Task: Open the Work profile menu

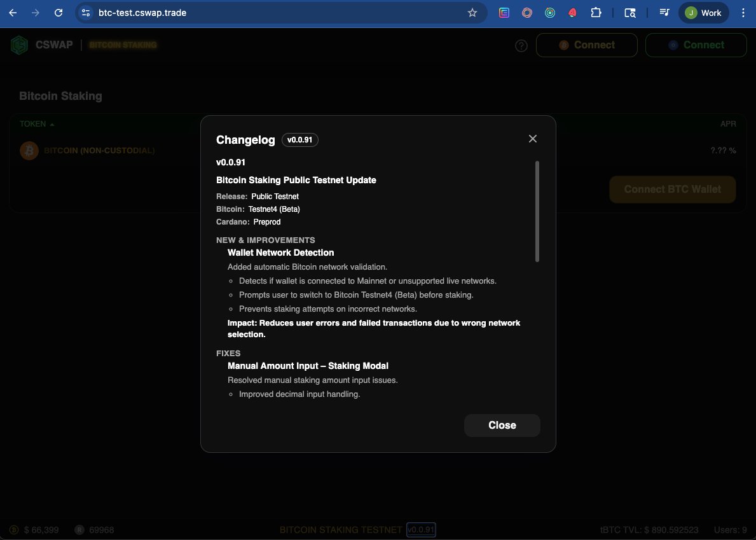Action: pyautogui.click(x=703, y=13)
